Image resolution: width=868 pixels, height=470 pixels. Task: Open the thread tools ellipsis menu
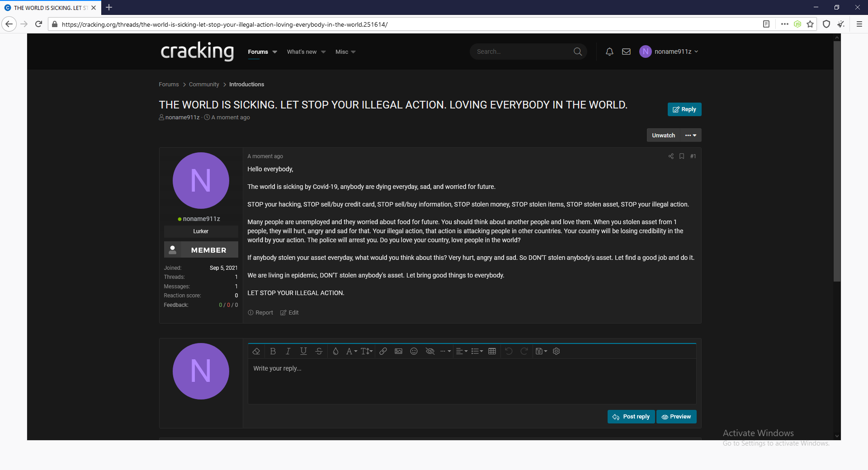coord(691,135)
